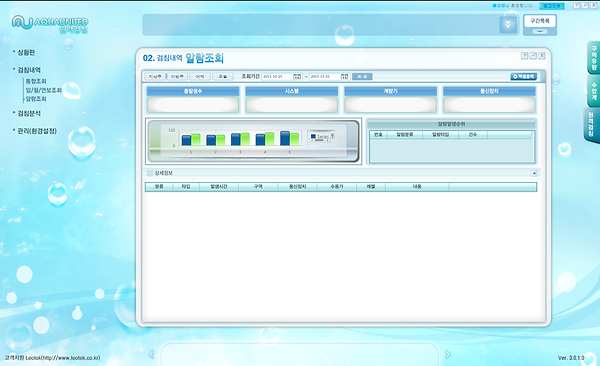Viewport: 600px width, 366px height.
Task: Open the 검침분석 menu
Action: click(29, 113)
